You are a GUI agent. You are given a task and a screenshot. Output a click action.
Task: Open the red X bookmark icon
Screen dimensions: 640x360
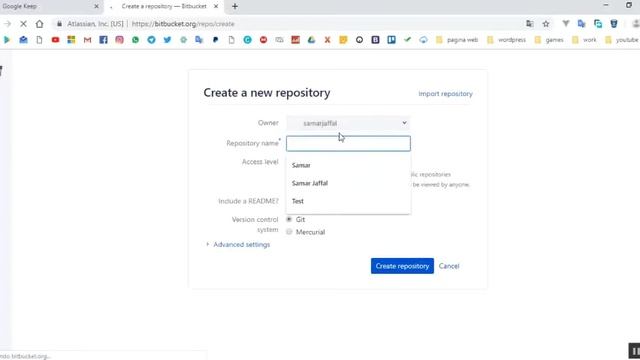(x=327, y=40)
